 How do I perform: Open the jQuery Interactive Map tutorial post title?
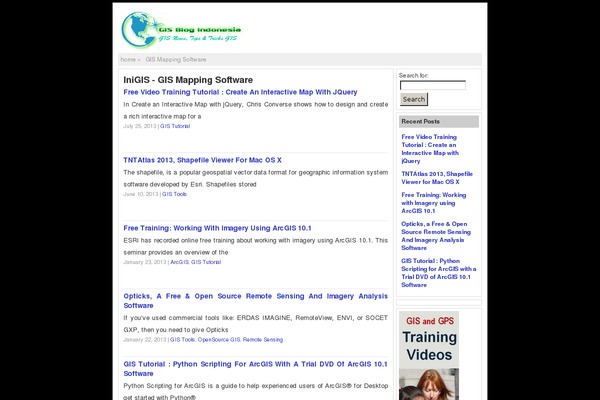(x=240, y=92)
